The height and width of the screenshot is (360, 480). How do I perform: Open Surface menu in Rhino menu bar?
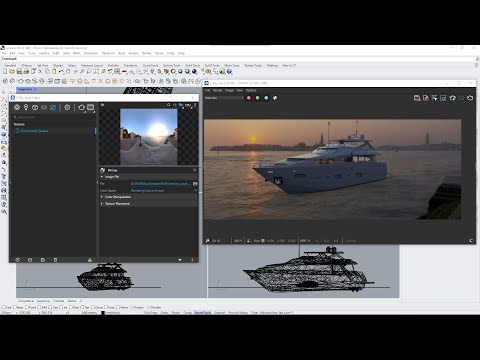(44, 53)
